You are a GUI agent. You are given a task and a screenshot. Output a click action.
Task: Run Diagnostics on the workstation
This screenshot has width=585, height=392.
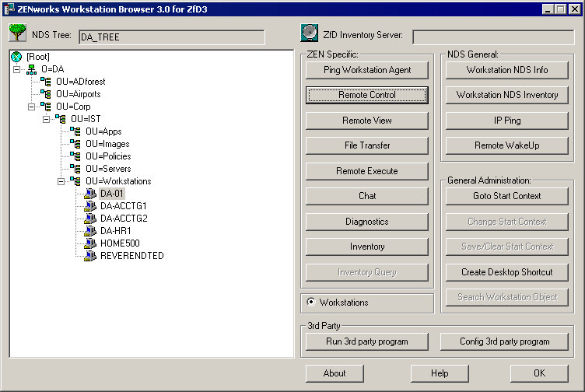pos(367,222)
